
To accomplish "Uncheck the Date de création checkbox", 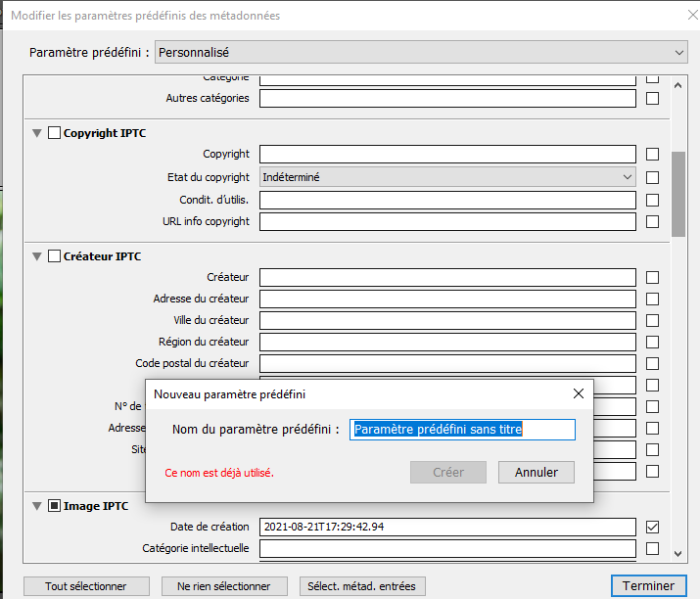I will pyautogui.click(x=652, y=527).
